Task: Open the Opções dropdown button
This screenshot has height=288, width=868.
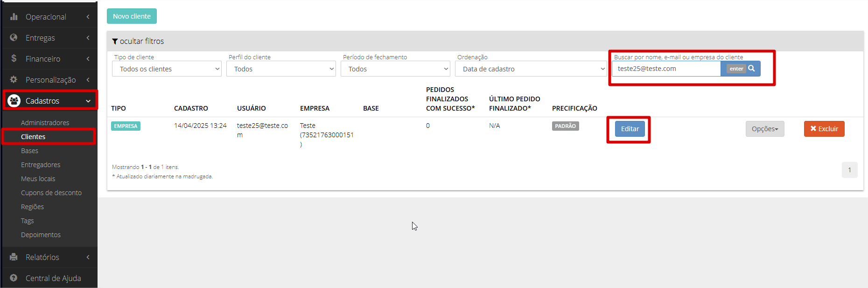Action: tap(765, 129)
